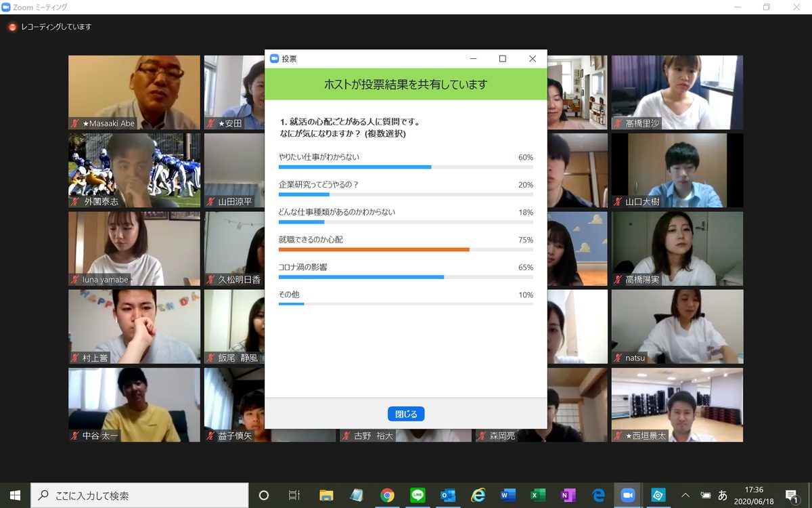Launch Outlook from the taskbar
The height and width of the screenshot is (508, 812).
coord(448,495)
